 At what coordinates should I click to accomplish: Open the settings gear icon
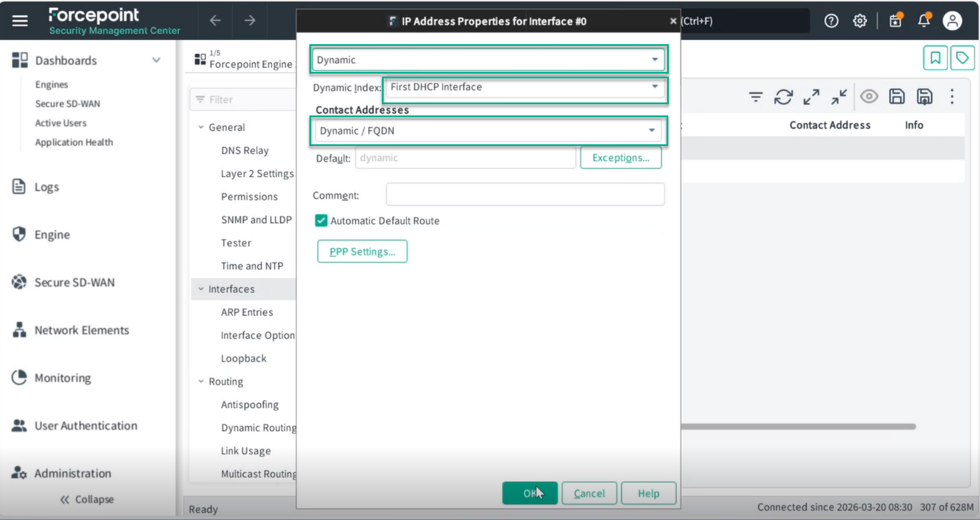(x=860, y=21)
